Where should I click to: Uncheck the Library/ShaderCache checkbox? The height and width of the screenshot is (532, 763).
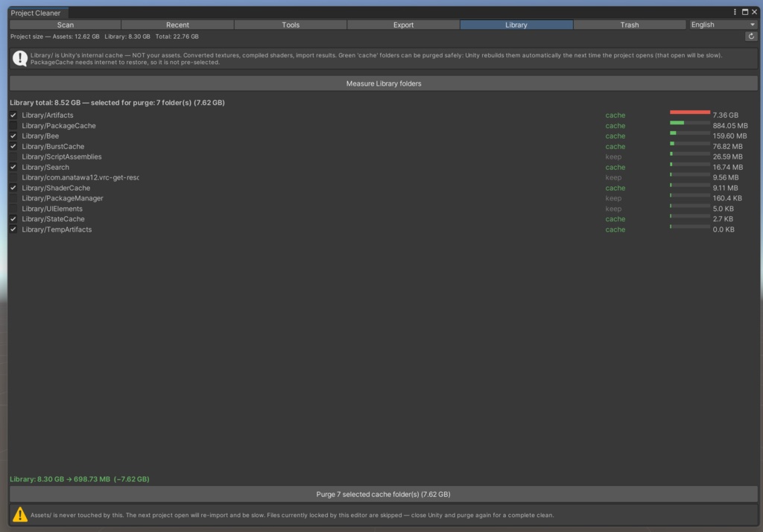13,188
